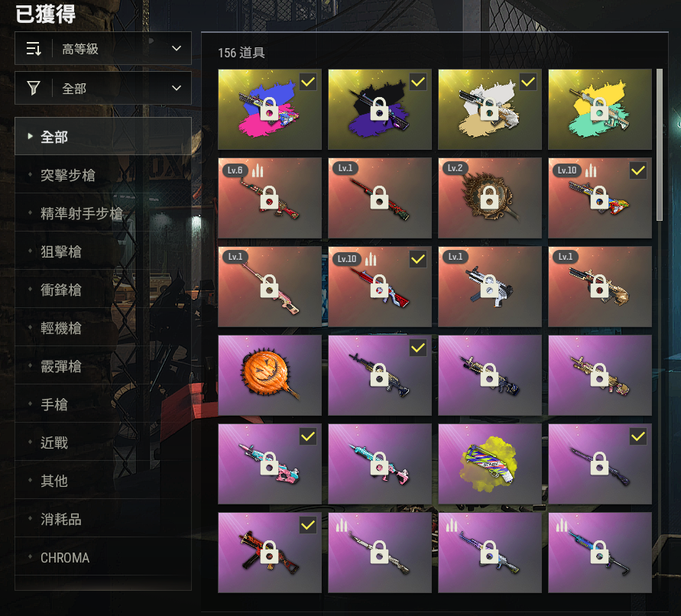681x616 pixels.
Task: Toggle the checkmark on the Lv.10 colorful rifle
Action: [638, 170]
